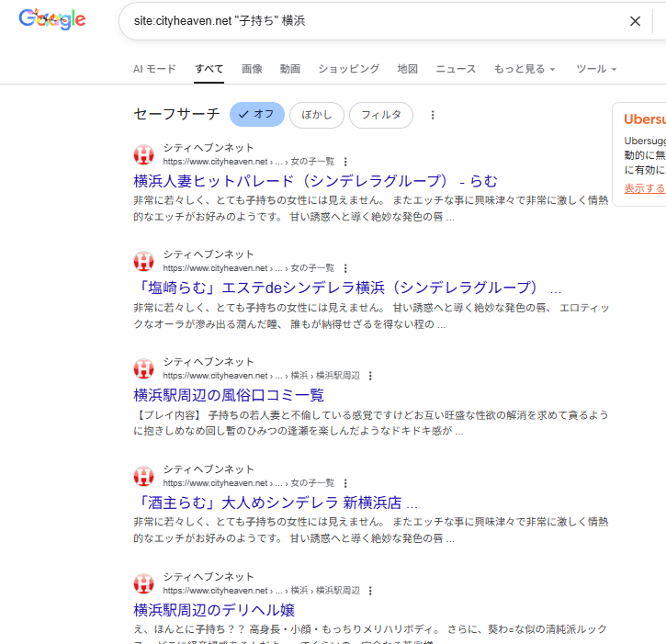Click the 表示する link in the Ubersuggest panel
Viewport: 666px width, 644px height.
coord(644,188)
